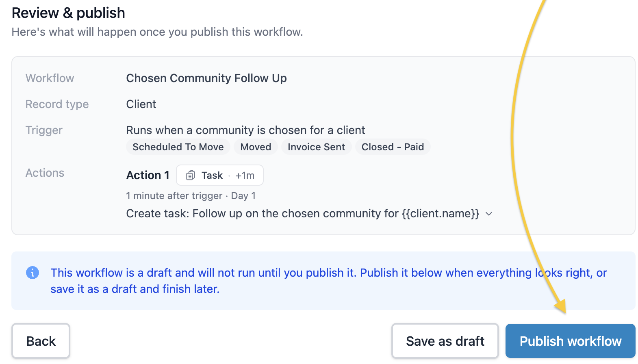The height and width of the screenshot is (364, 638).
Task: Click the Task clipboard icon
Action: (x=191, y=175)
